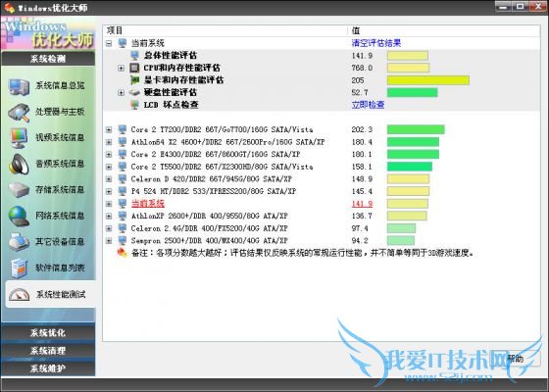This screenshot has width=549, height=392.
Task: Expand the red 当前系统 comparison row
Action: point(109,204)
